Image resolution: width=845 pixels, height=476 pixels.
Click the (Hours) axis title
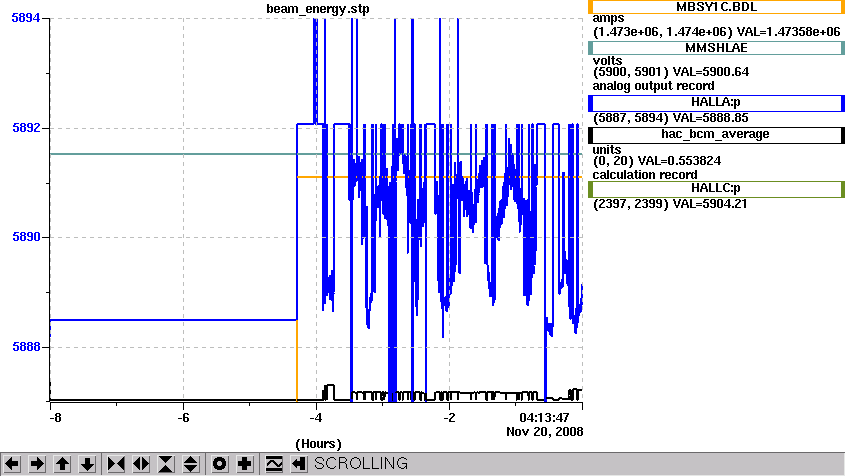(318, 444)
